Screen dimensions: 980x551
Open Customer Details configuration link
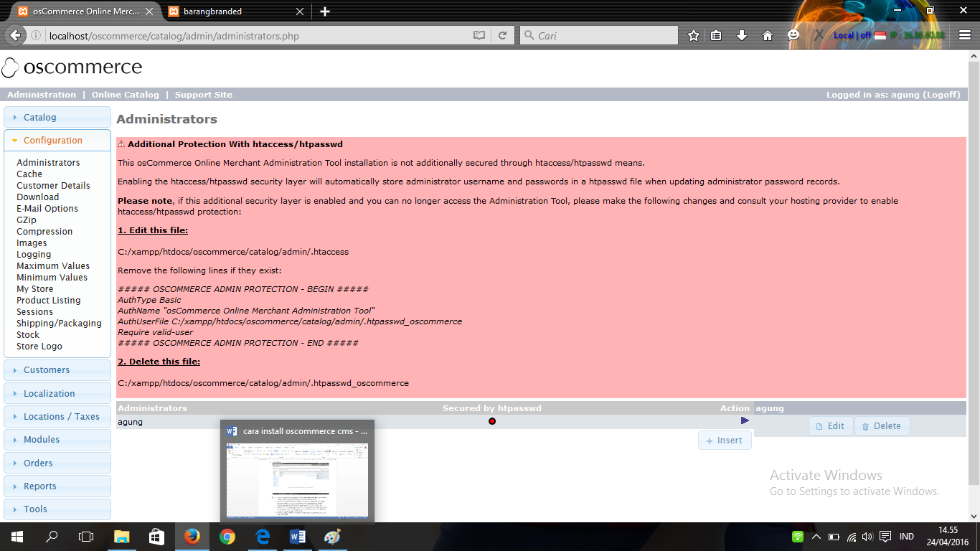pos(53,185)
